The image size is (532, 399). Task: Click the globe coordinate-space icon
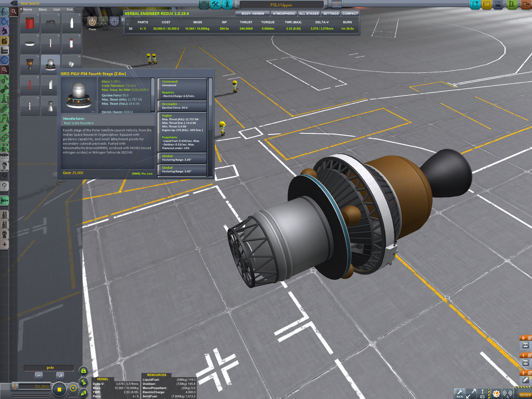coord(114,22)
